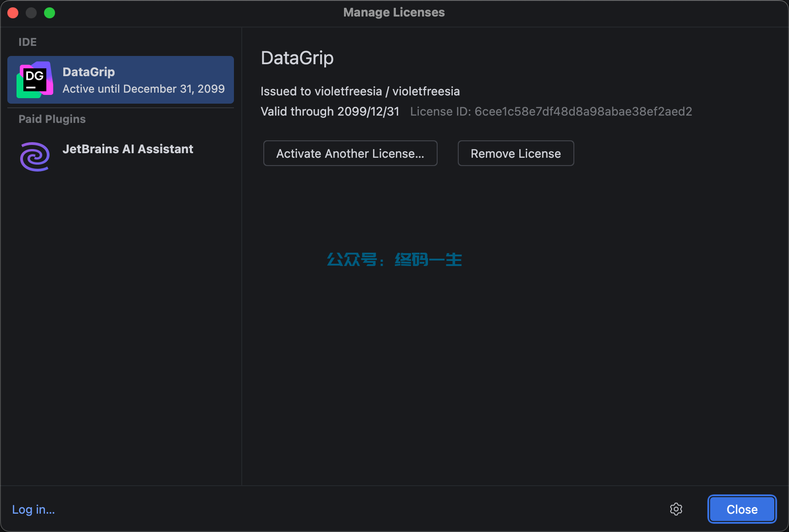The image size is (789, 532).
Task: Click the Paid Plugins section header
Action: point(52,119)
